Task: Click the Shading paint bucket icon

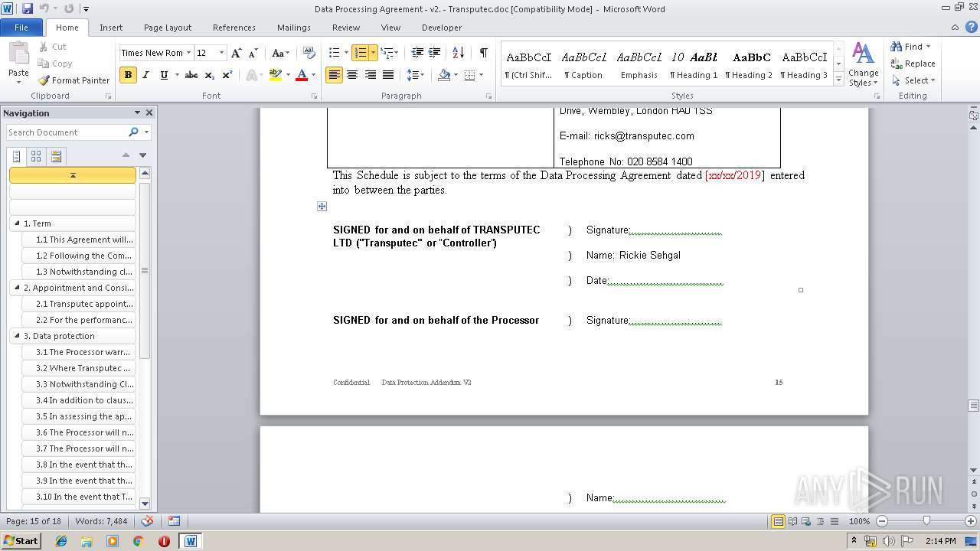Action: (x=444, y=75)
